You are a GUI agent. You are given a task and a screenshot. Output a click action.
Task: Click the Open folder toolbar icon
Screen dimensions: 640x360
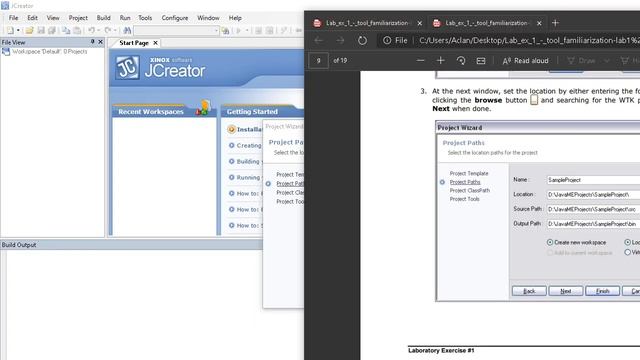click(29, 31)
